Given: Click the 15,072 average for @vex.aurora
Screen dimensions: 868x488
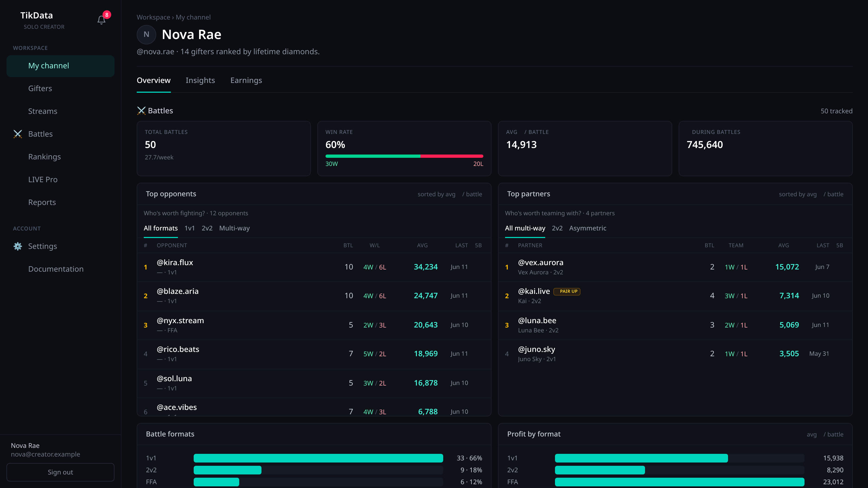Looking at the screenshot, I should pyautogui.click(x=787, y=267).
